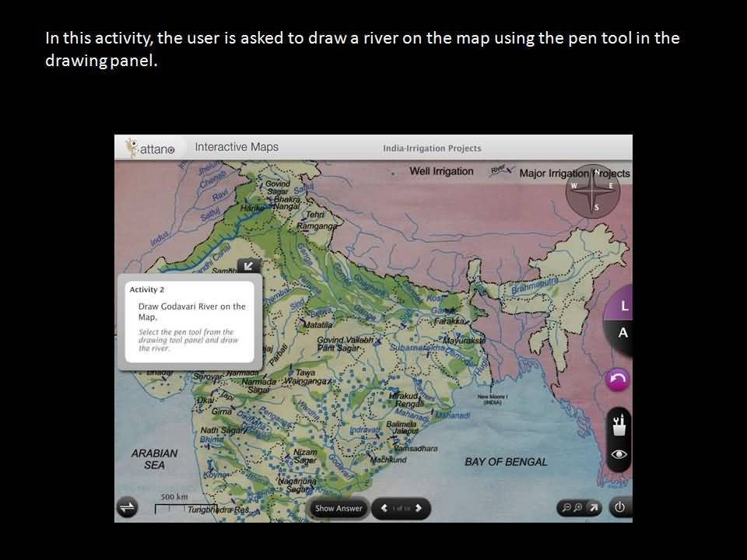The height and width of the screenshot is (560, 747).
Task: Click the attano logo
Action: [151, 148]
